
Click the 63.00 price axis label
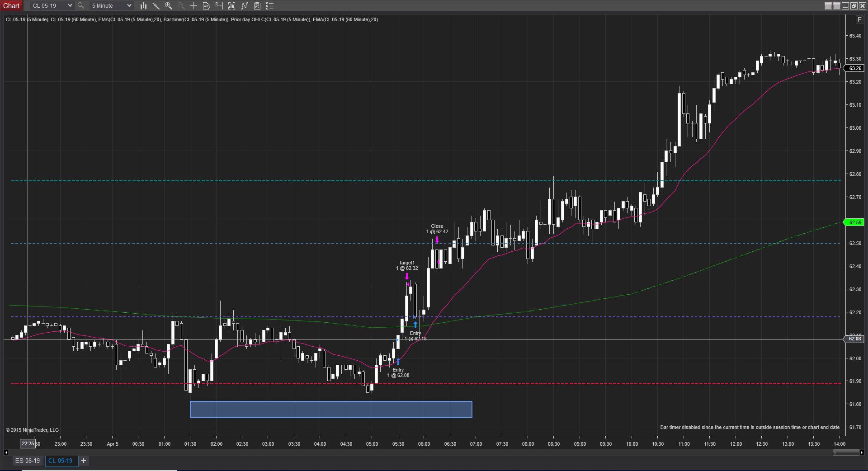(x=855, y=128)
